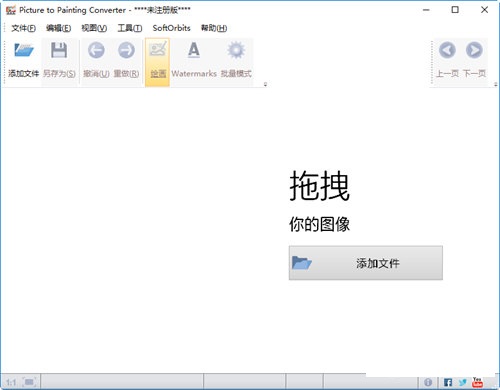Image resolution: width=500 pixels, height=390 pixels.
Task: Open the Twitter icon in status bar
Action: coord(462,382)
